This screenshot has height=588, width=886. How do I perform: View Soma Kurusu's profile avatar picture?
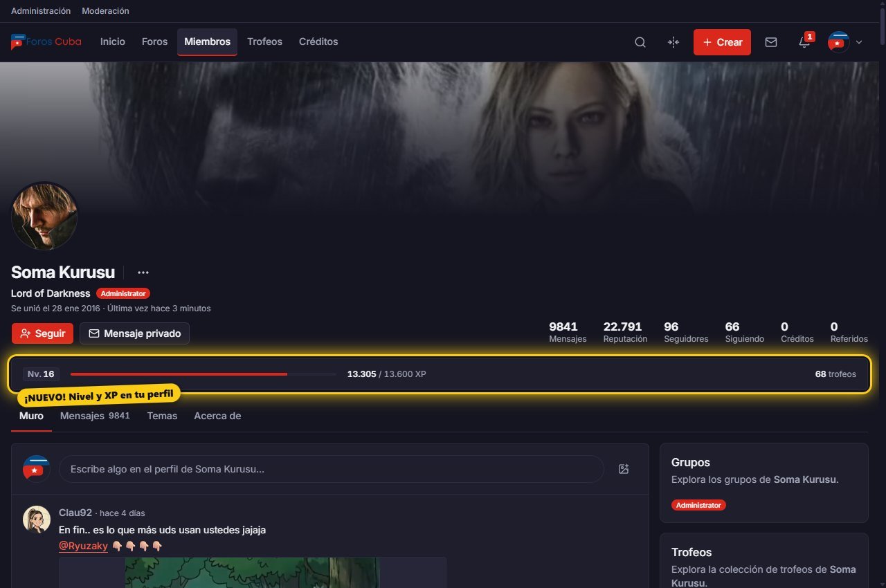[44, 217]
